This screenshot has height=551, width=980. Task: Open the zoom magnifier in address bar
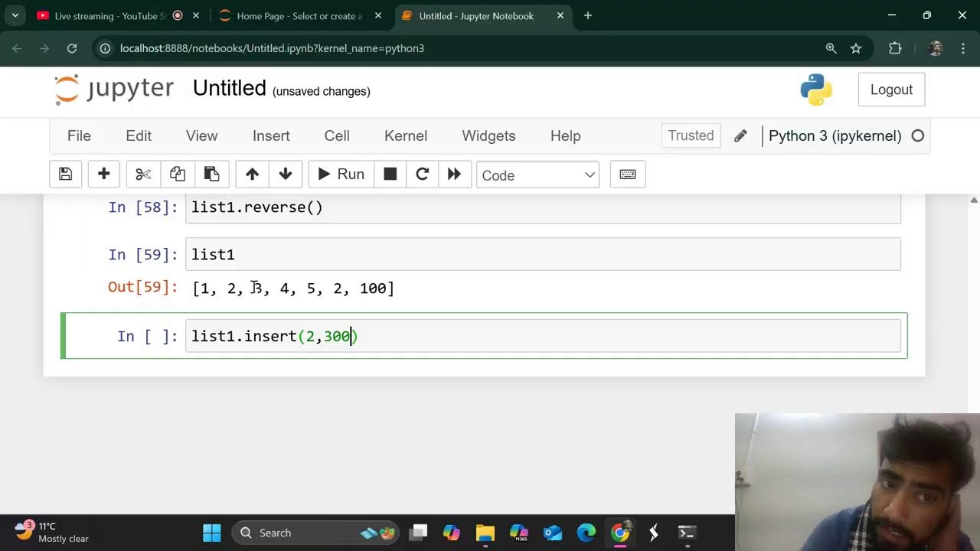[831, 48]
